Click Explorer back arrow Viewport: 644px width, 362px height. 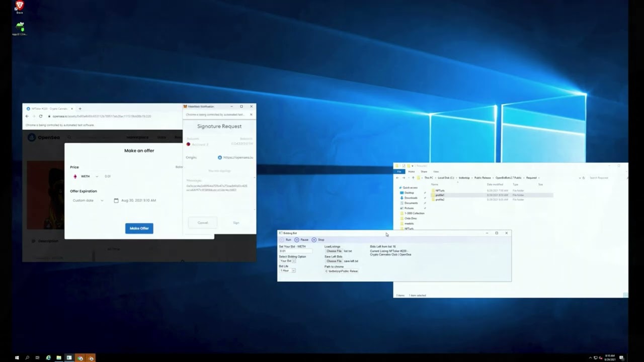397,177
